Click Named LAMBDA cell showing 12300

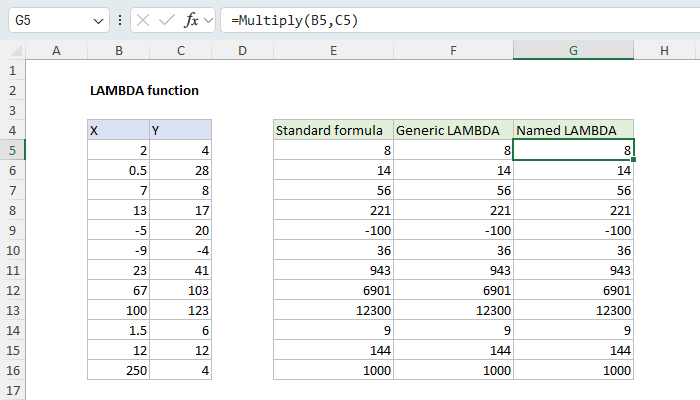(x=574, y=310)
